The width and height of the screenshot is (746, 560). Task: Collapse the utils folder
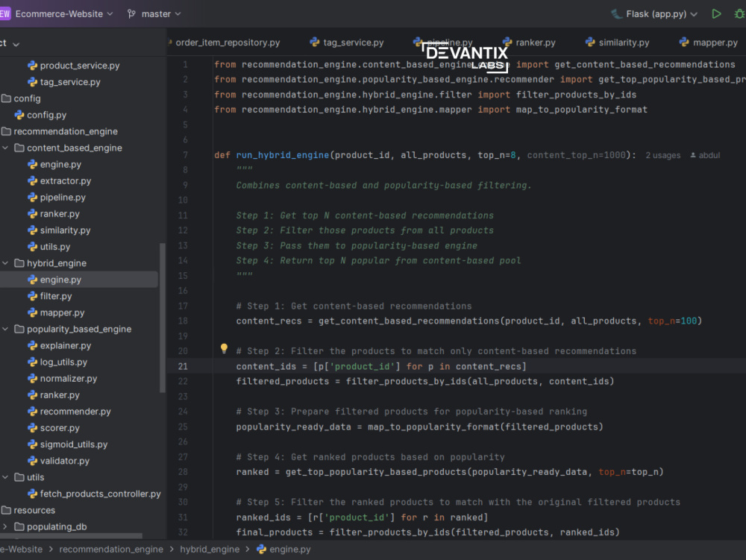(x=5, y=477)
